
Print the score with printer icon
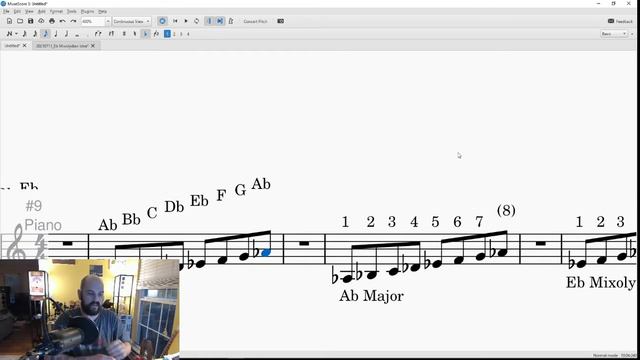(52, 21)
